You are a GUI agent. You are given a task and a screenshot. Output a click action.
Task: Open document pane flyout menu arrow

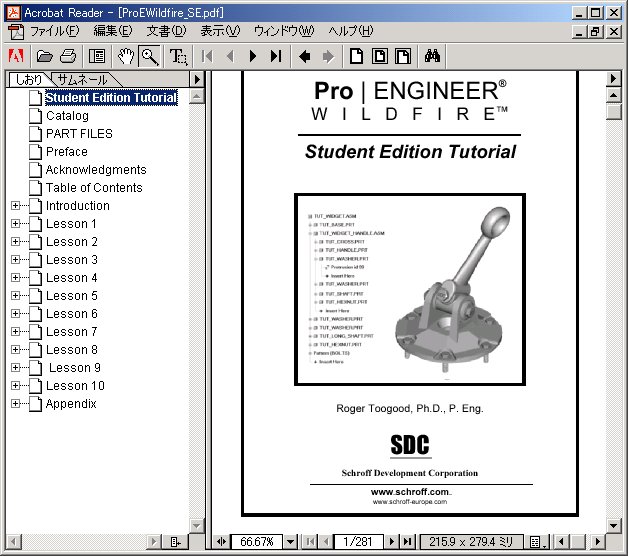click(614, 79)
